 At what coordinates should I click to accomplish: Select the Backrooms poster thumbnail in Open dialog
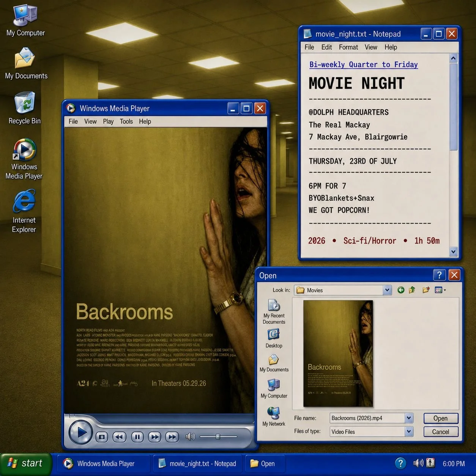click(338, 353)
